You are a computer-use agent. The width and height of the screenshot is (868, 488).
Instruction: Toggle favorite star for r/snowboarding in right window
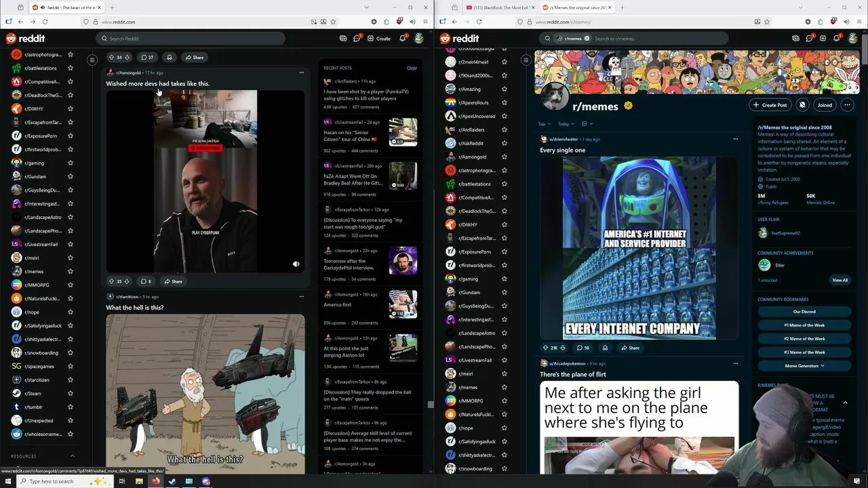(505, 468)
